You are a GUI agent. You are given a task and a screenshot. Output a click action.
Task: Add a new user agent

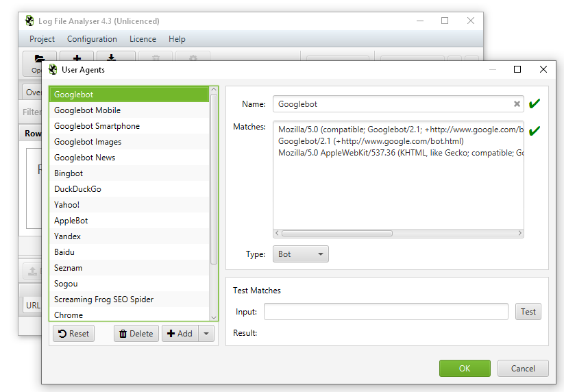[180, 333]
